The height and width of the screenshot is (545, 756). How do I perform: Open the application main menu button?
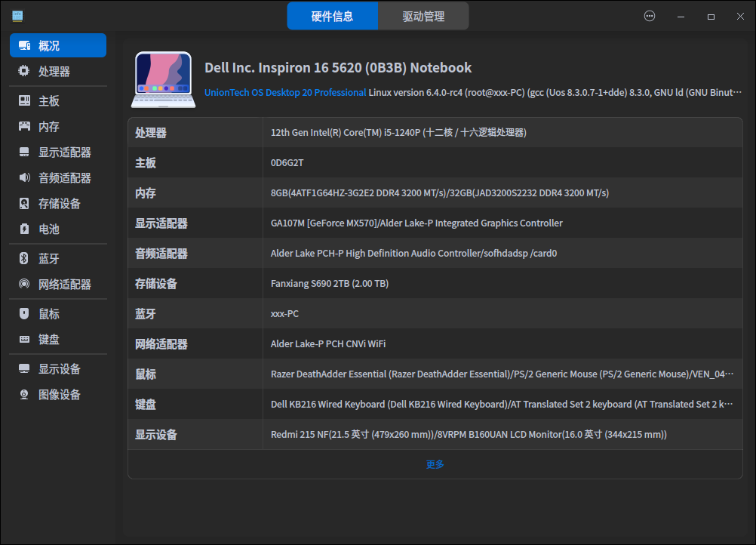click(650, 15)
